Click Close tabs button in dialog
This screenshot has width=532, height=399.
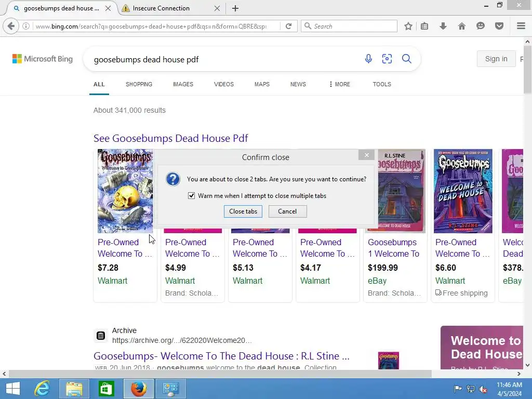point(243,211)
